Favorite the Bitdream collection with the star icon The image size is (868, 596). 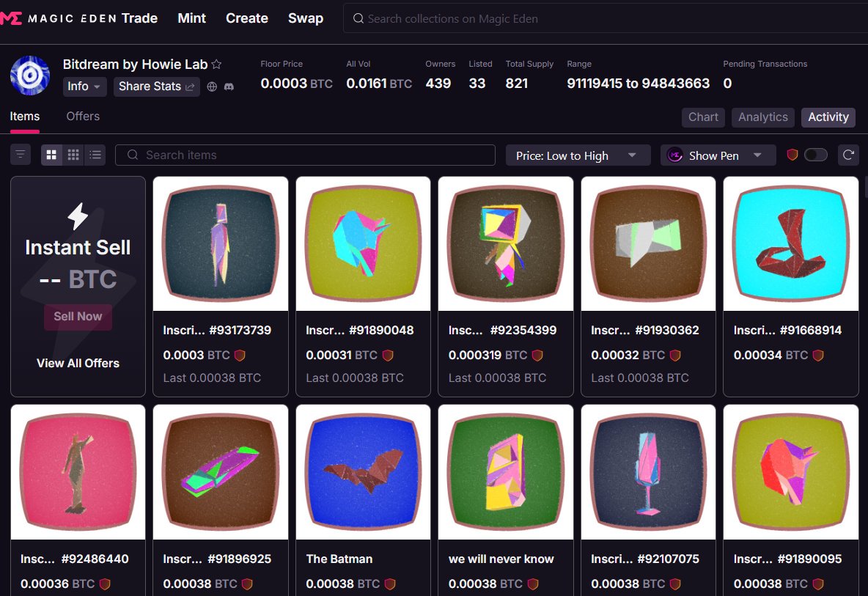(x=216, y=65)
